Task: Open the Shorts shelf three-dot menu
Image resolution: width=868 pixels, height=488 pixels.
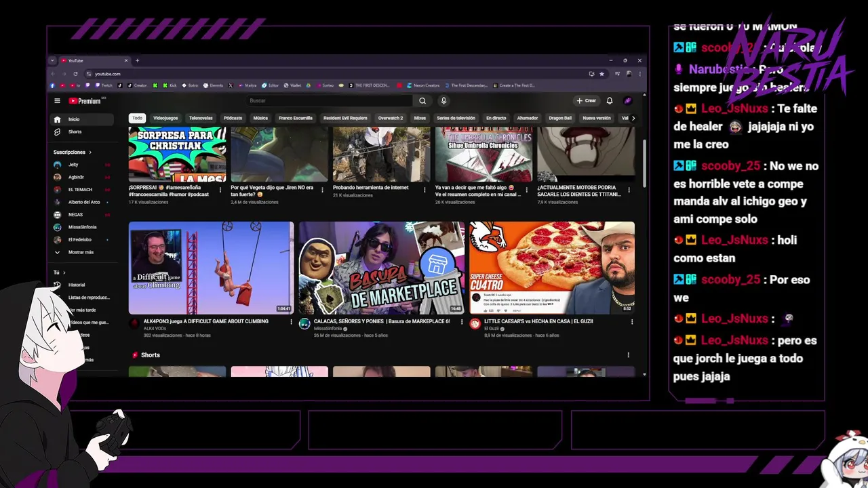Action: [x=628, y=354]
